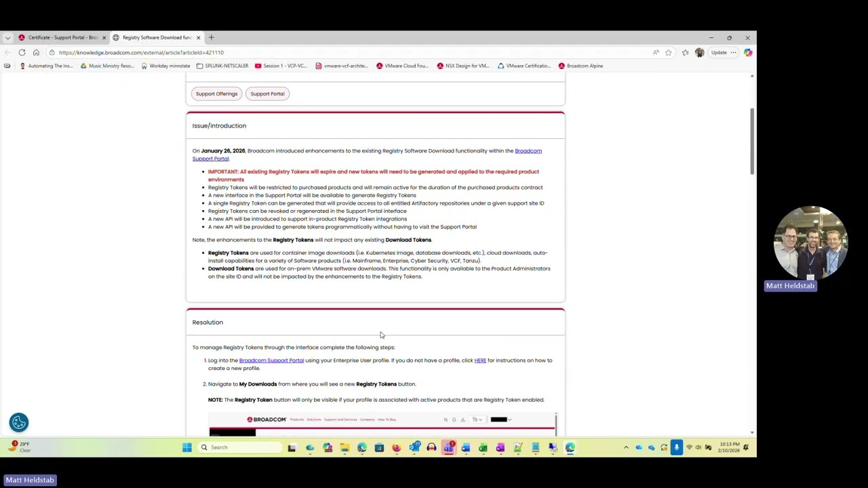Open Excel from the taskbar
This screenshot has height=488, width=868.
tap(483, 447)
